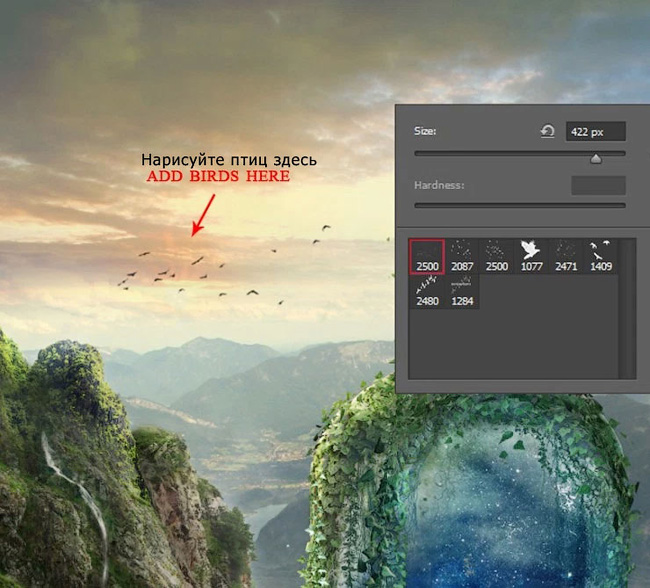
Task: Click the empty Hardness value field
Action: click(598, 185)
